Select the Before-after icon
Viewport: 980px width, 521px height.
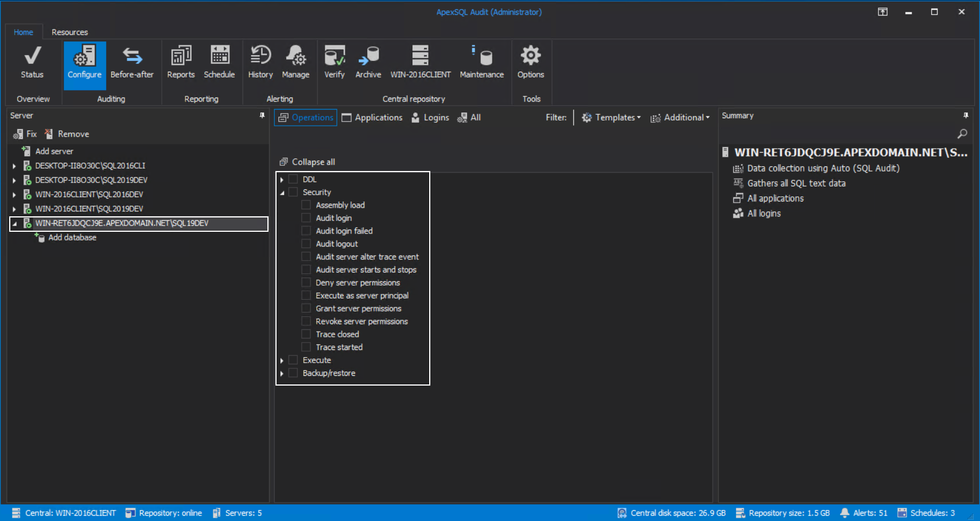(x=133, y=63)
